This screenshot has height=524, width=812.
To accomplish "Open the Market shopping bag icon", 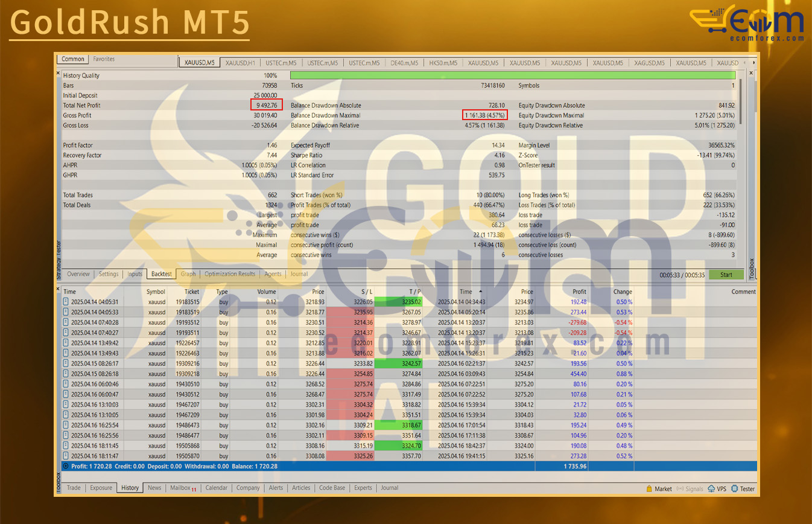I will (649, 488).
